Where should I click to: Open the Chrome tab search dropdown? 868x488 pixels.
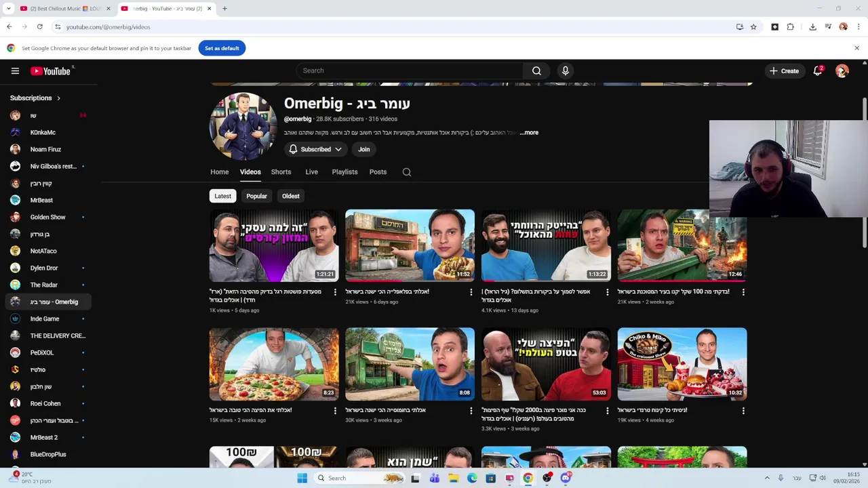9,9
